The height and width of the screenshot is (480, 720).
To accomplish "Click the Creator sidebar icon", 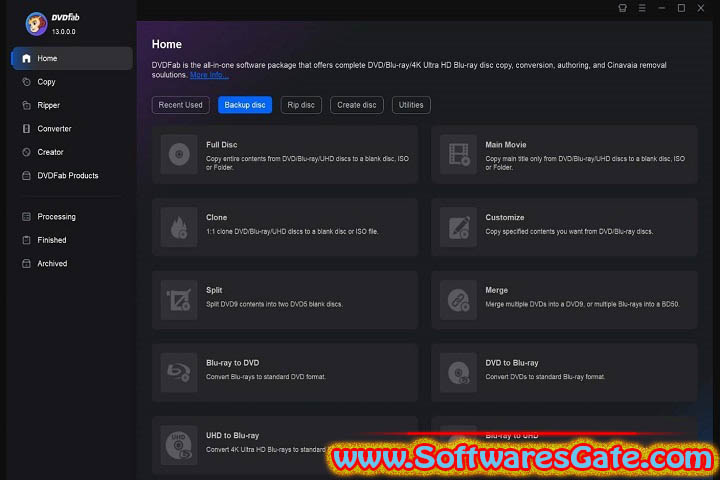I will coord(26,152).
